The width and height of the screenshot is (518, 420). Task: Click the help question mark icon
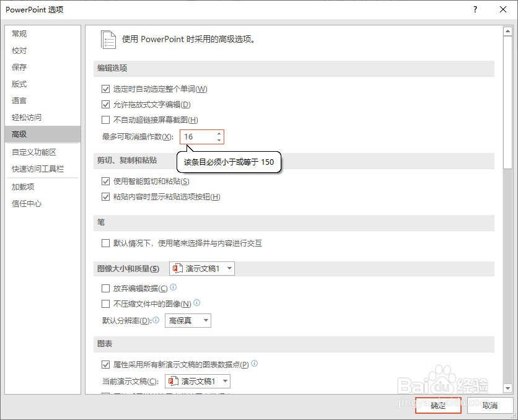click(x=475, y=9)
